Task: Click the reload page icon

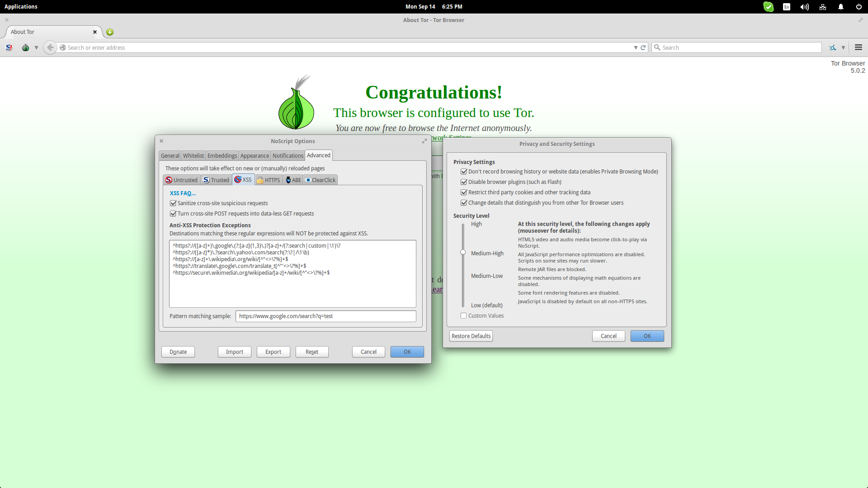Action: click(643, 47)
